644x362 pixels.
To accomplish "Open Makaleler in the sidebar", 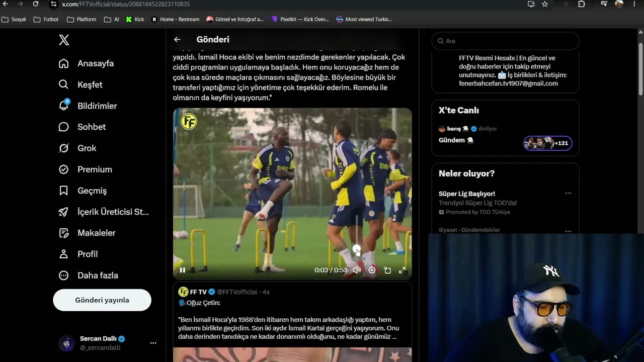I will click(87, 233).
